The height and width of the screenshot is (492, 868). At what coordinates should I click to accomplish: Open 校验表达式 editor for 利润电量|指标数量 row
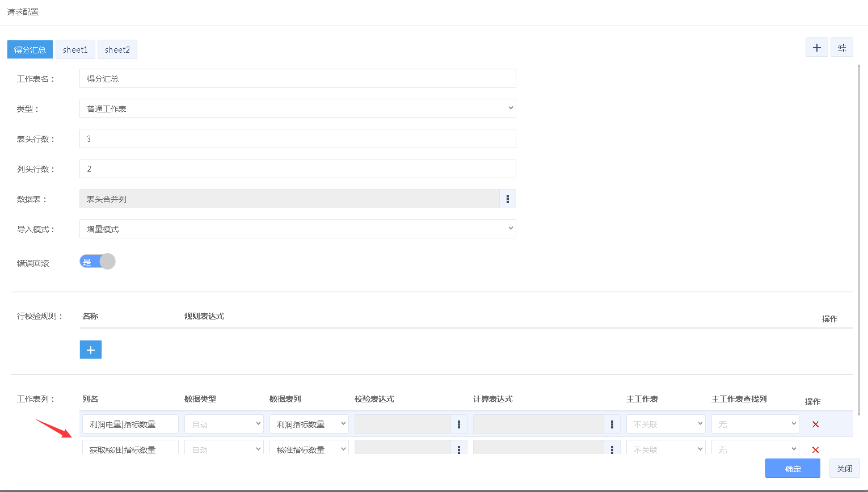click(x=459, y=424)
